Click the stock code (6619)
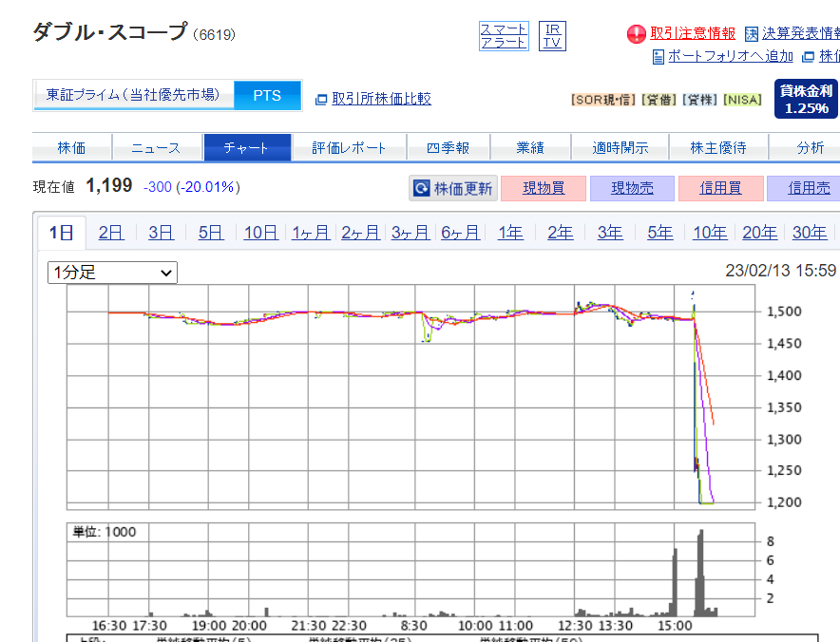Screen dimensions: 840x642 click(x=215, y=35)
